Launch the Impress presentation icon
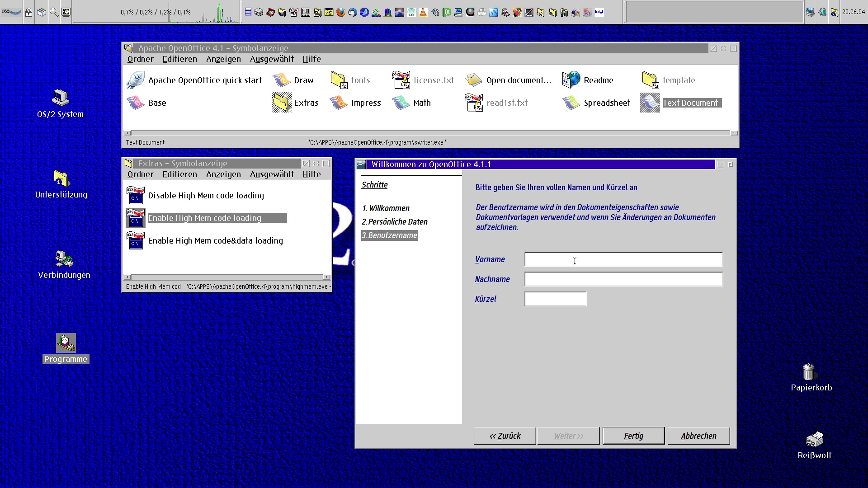This screenshot has height=488, width=868. click(339, 103)
